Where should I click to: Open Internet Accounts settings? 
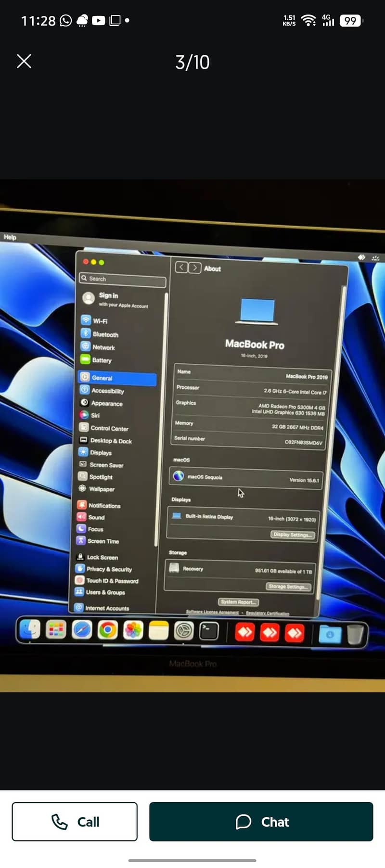pyautogui.click(x=102, y=608)
